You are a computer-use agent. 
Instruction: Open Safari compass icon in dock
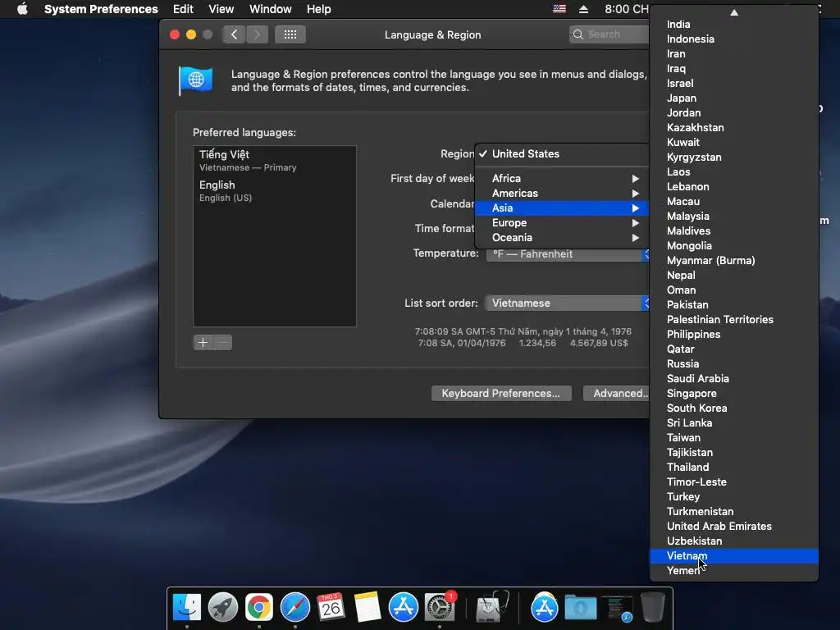point(295,608)
